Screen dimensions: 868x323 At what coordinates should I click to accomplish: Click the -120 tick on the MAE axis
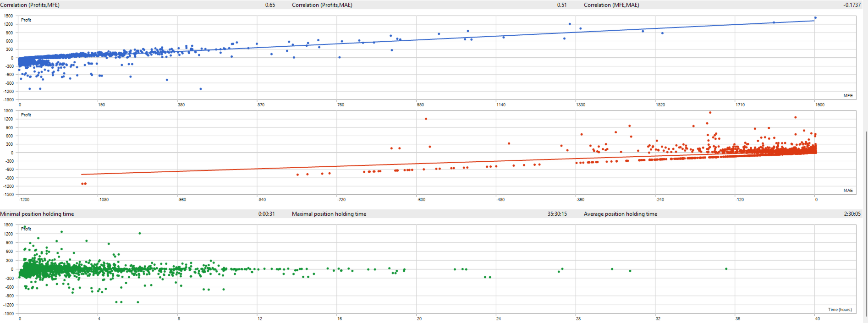(739, 200)
